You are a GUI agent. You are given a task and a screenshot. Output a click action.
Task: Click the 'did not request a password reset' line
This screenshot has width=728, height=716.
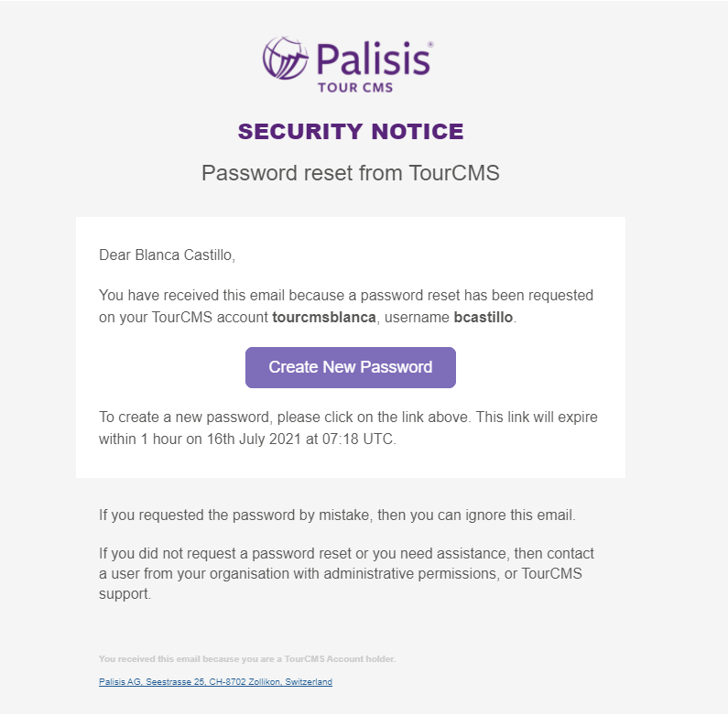(346, 554)
